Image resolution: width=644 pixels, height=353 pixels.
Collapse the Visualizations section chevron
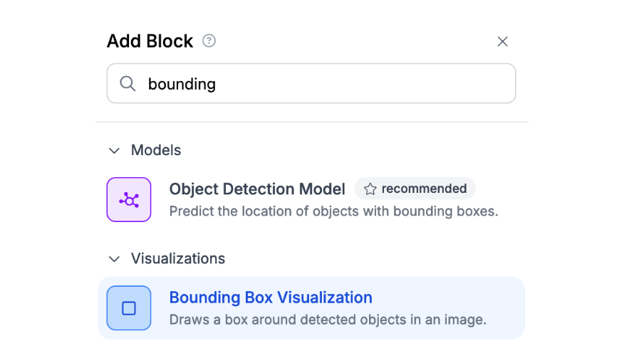114,259
